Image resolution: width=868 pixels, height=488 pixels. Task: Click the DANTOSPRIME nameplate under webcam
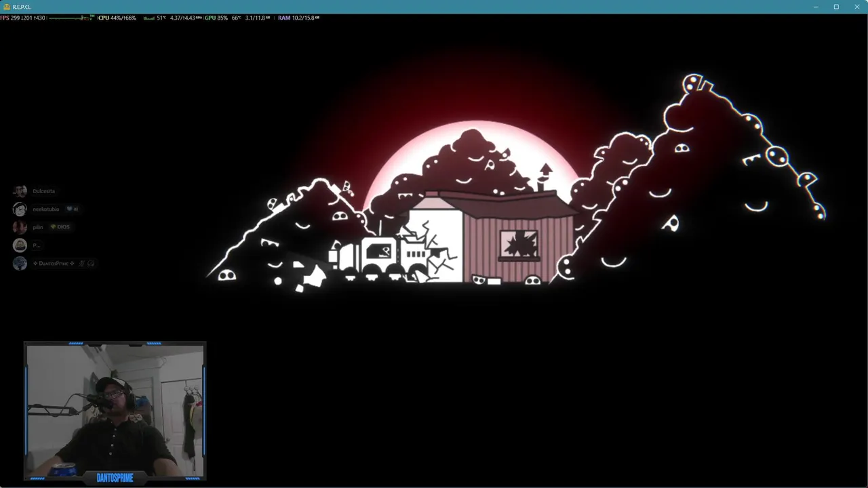115,478
